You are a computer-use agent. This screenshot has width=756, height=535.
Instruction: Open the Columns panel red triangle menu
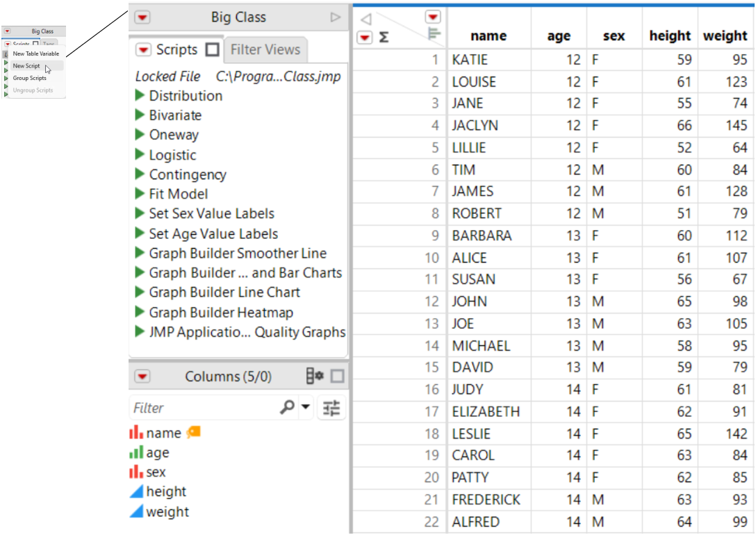pos(142,377)
